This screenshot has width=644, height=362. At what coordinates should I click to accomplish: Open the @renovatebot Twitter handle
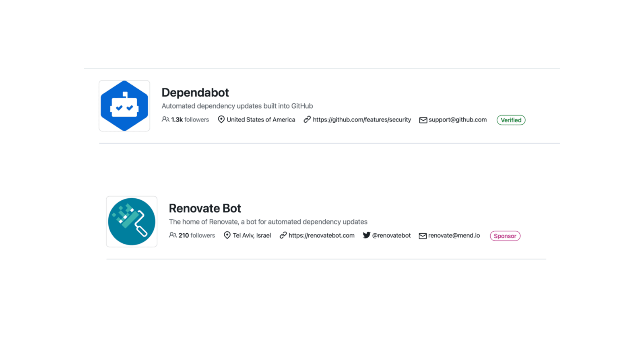(391, 235)
